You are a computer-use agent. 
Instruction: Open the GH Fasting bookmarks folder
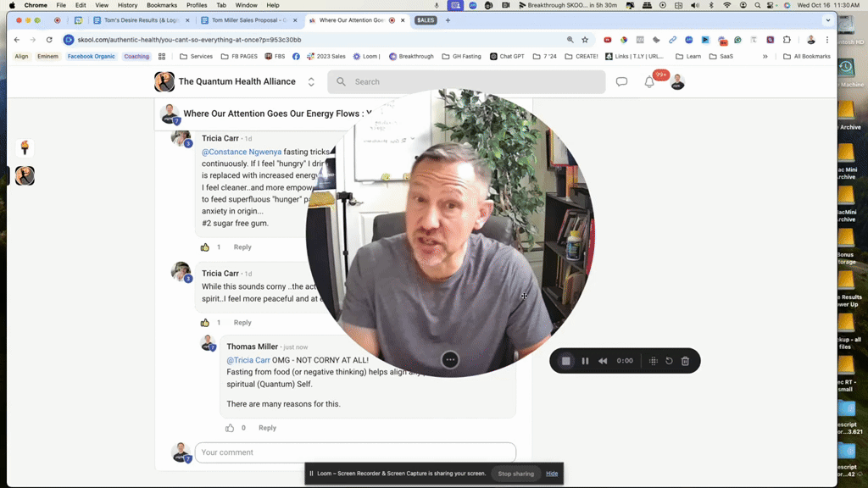click(x=461, y=57)
